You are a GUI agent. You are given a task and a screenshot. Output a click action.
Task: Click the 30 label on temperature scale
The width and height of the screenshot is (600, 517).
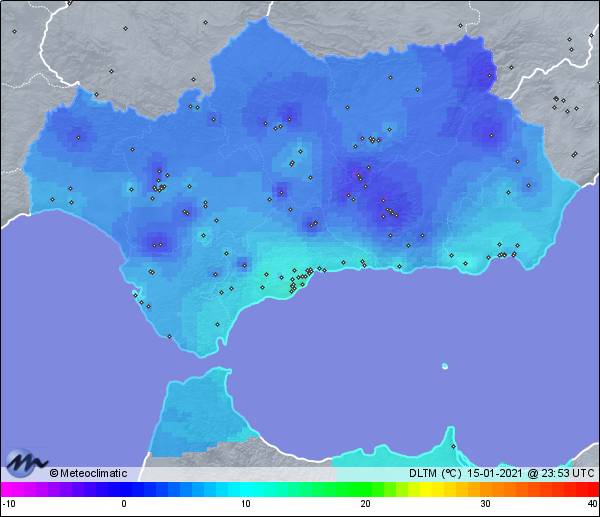click(486, 504)
